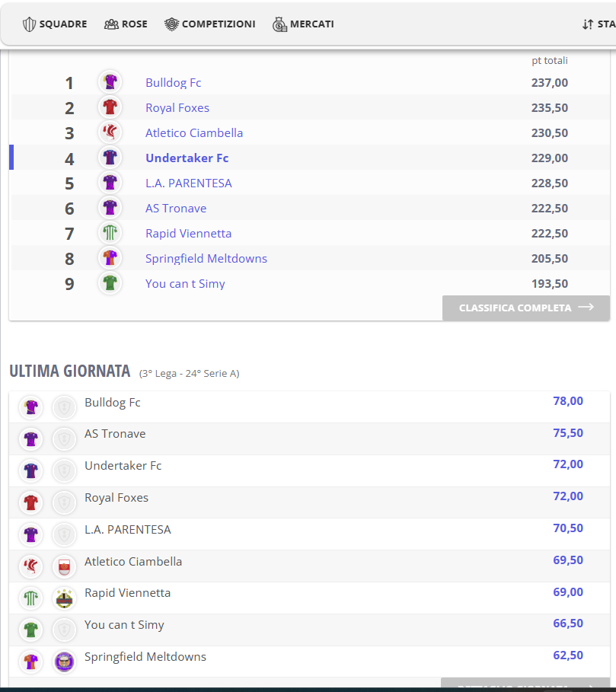616x692 pixels.
Task: Open Bulldog Fc team link in standings
Action: [174, 82]
